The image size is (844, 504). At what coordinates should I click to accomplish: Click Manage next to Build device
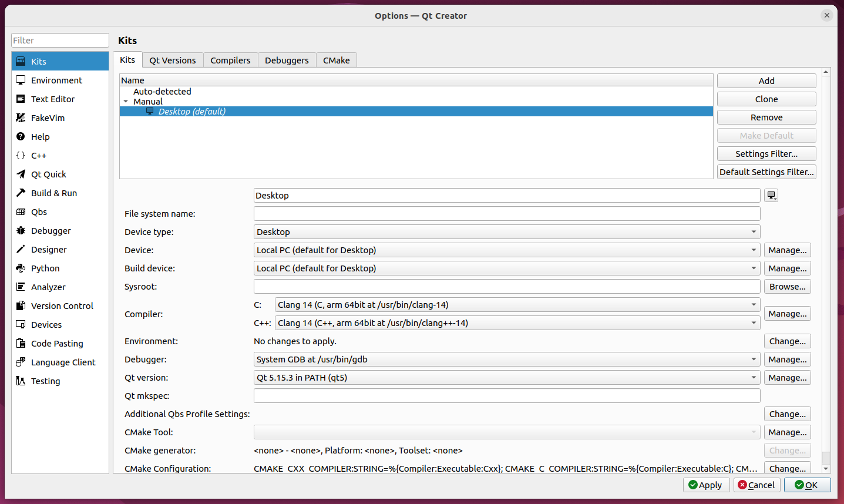[x=788, y=268]
